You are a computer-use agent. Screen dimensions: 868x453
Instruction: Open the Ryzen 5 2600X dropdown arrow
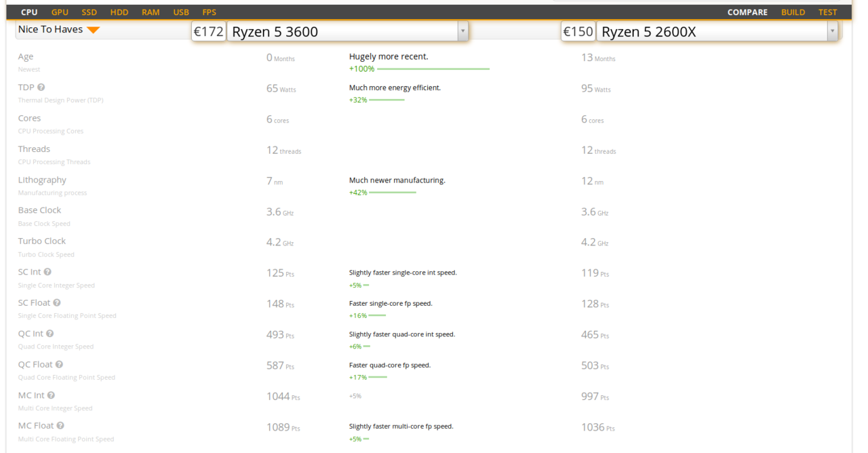[x=832, y=31]
